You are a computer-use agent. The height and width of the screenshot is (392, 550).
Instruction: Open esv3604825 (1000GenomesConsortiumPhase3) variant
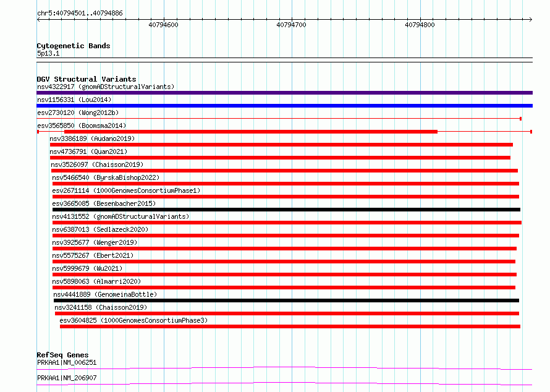point(133,320)
